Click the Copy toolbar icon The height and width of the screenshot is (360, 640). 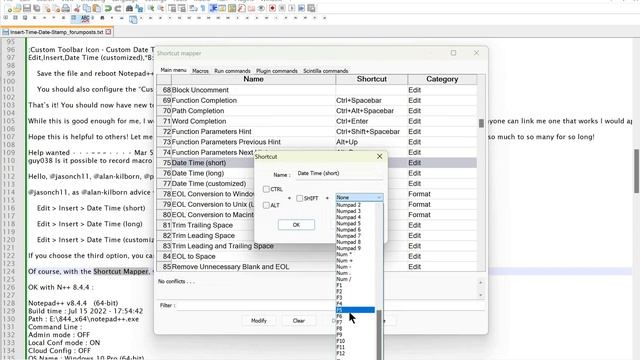point(86,8)
